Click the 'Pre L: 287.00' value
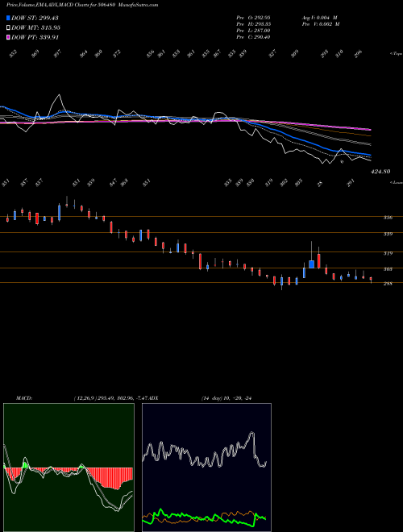Viewport: 403px width, 532px height. click(x=253, y=31)
